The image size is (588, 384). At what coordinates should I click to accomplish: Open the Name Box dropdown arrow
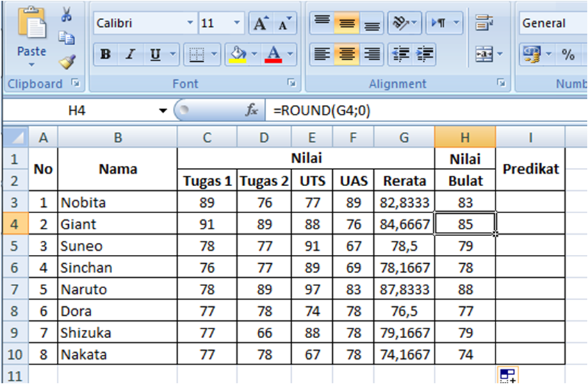[x=163, y=110]
